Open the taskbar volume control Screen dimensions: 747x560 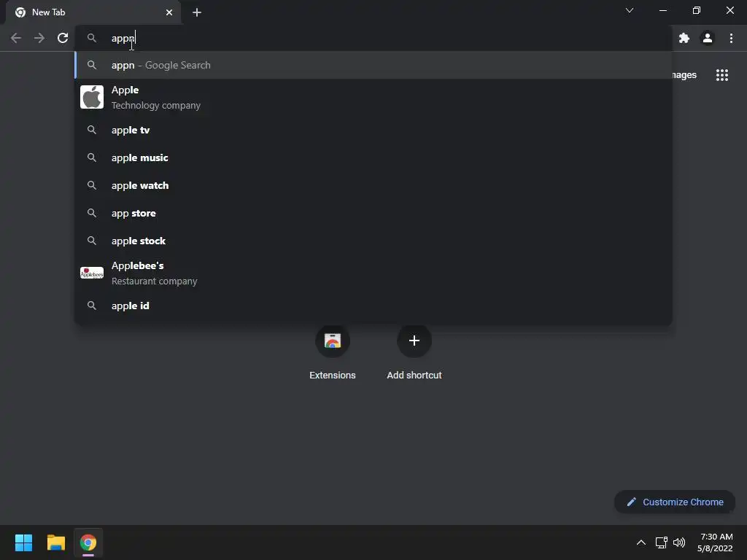pyautogui.click(x=679, y=542)
